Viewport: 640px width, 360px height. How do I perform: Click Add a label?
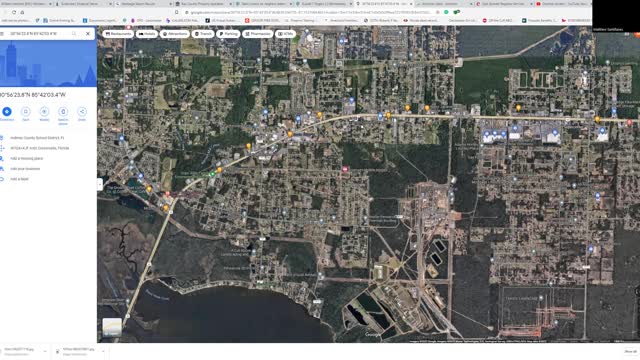[19, 179]
